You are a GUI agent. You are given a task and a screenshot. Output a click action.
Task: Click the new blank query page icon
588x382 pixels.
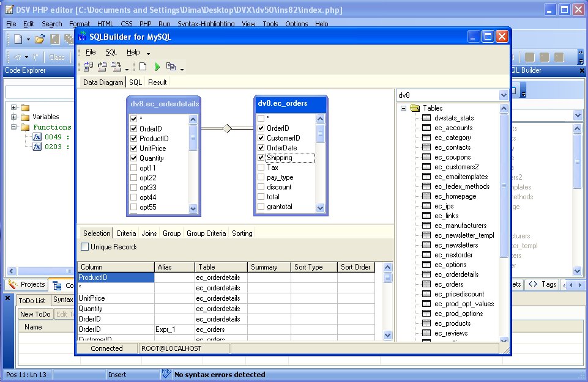coord(143,67)
